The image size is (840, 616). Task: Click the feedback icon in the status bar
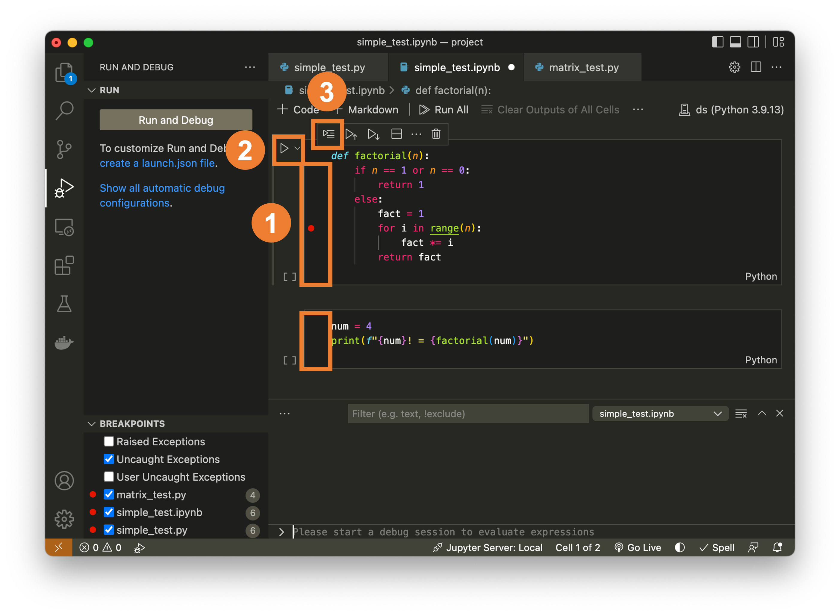(753, 547)
